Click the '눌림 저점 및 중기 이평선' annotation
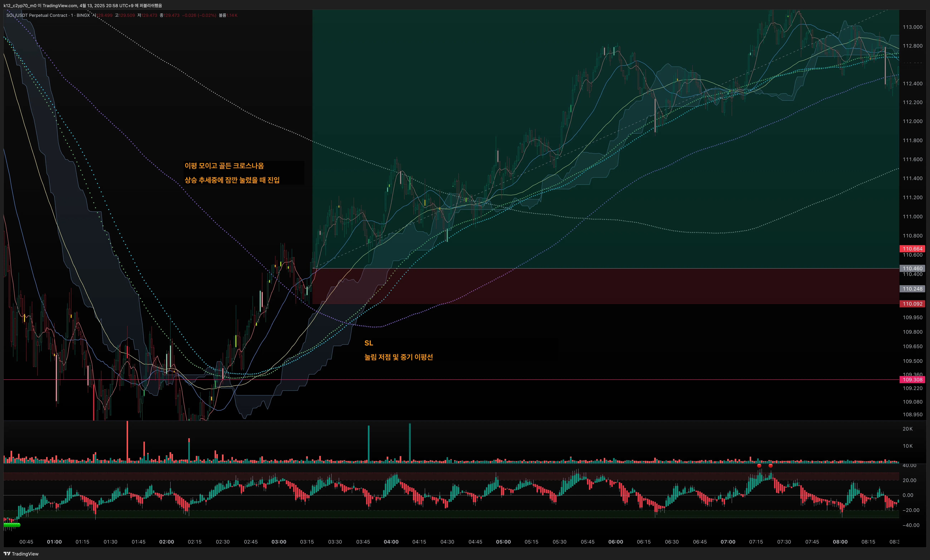Viewport: 930px width, 560px height. click(399, 357)
